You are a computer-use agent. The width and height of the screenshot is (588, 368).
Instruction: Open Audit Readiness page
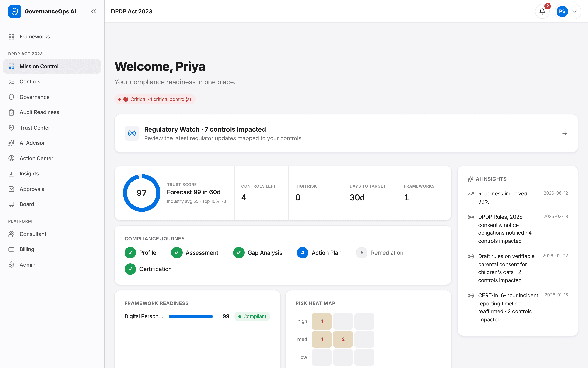[x=52, y=112]
